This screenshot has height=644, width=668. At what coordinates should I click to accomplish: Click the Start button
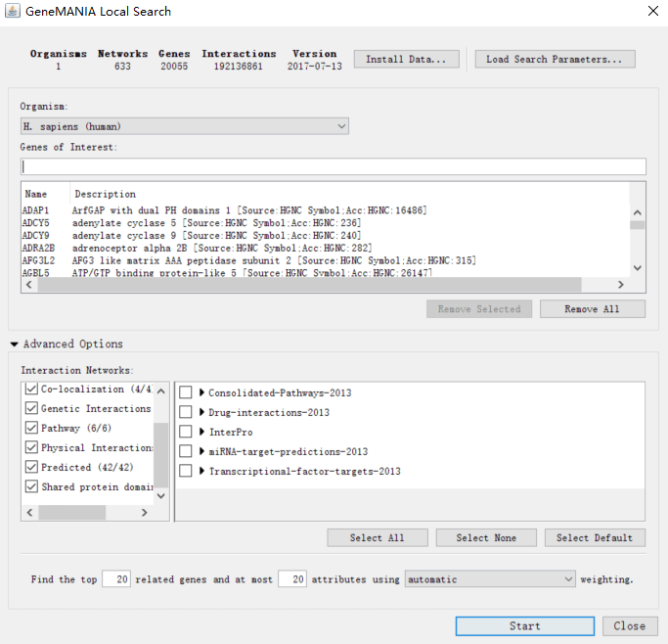click(x=525, y=626)
